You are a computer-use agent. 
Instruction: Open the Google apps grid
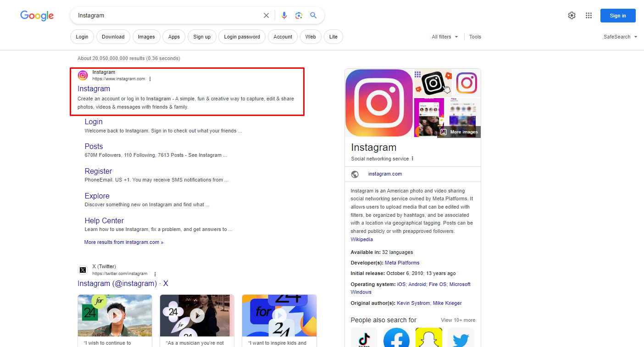(x=589, y=16)
